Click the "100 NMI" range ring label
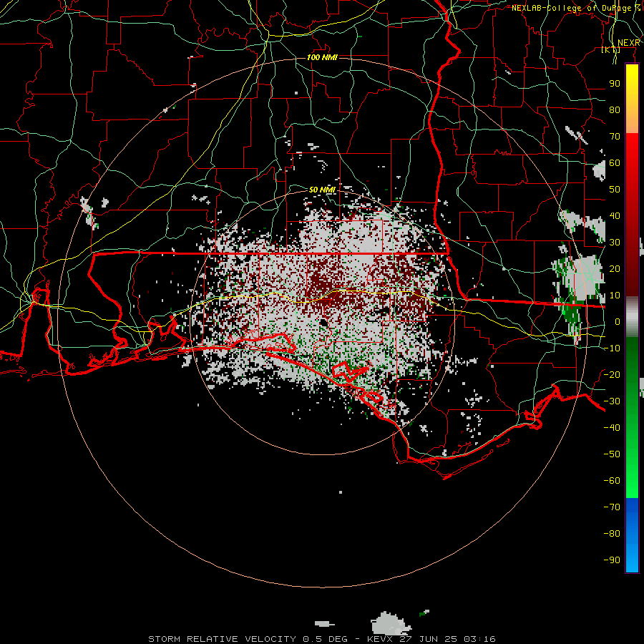 pyautogui.click(x=323, y=57)
